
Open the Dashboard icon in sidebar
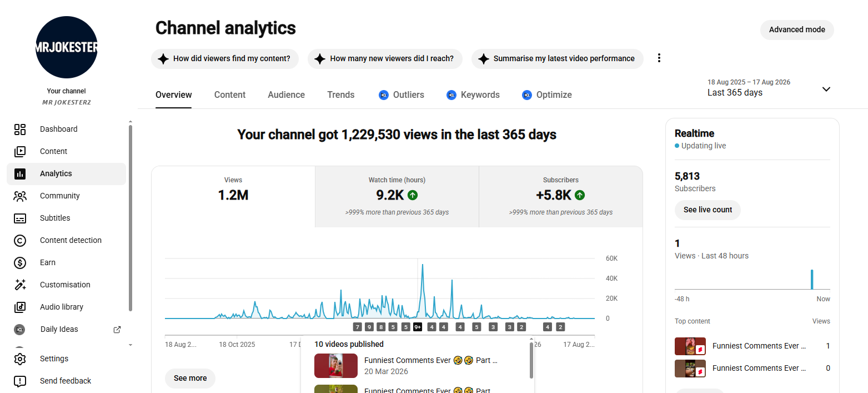pyautogui.click(x=20, y=130)
